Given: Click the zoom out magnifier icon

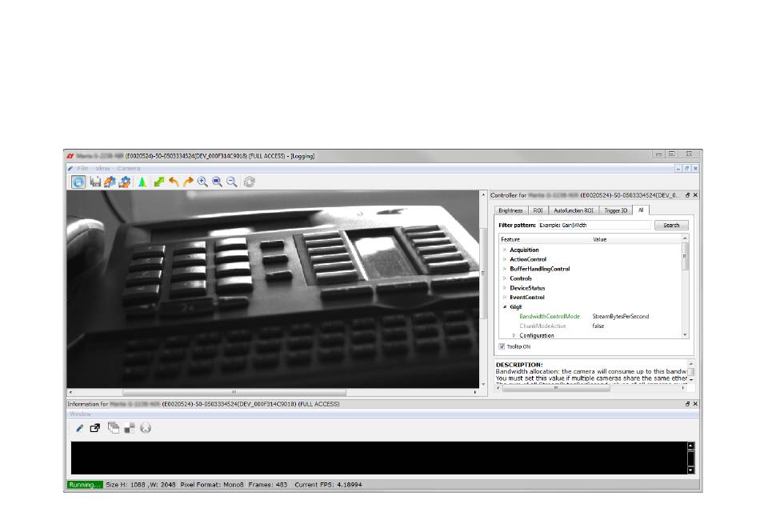Looking at the screenshot, I should coord(232,182).
